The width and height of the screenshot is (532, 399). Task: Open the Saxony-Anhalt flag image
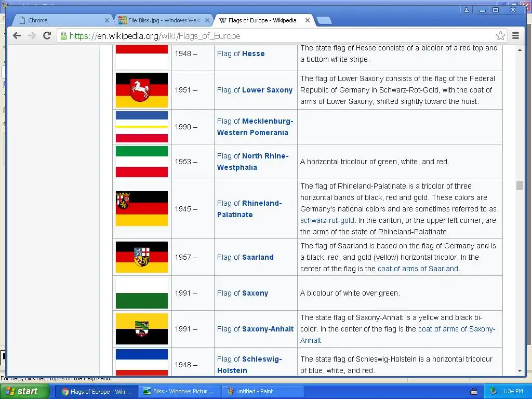[x=142, y=329]
